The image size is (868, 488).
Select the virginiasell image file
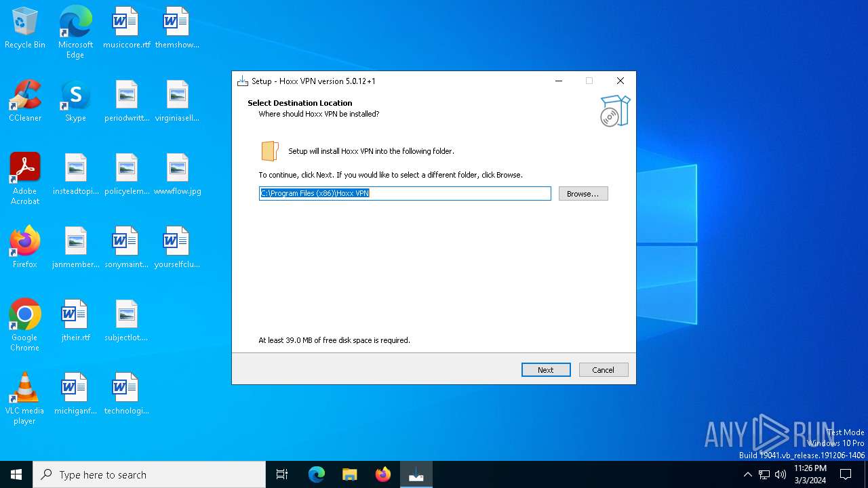pyautogui.click(x=177, y=102)
